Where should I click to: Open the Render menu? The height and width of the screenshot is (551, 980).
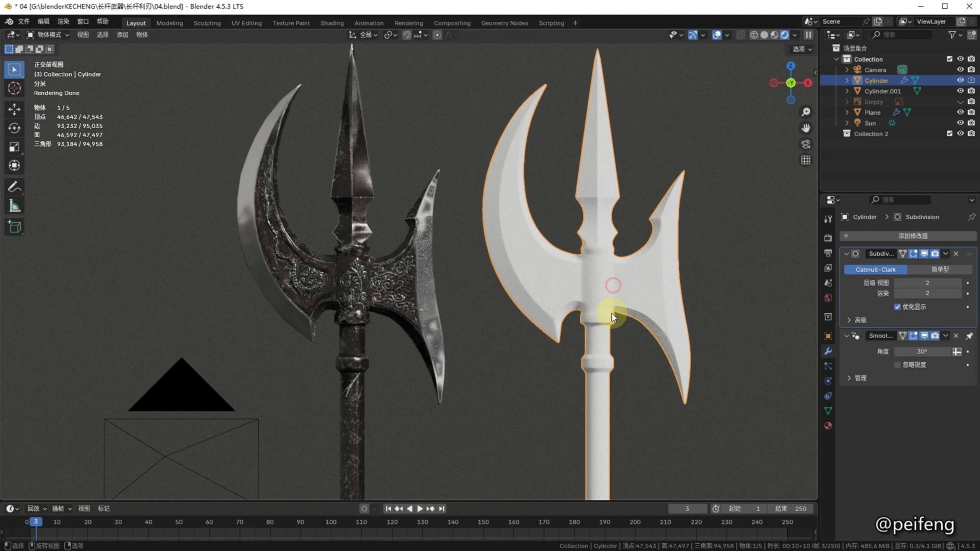[63, 21]
